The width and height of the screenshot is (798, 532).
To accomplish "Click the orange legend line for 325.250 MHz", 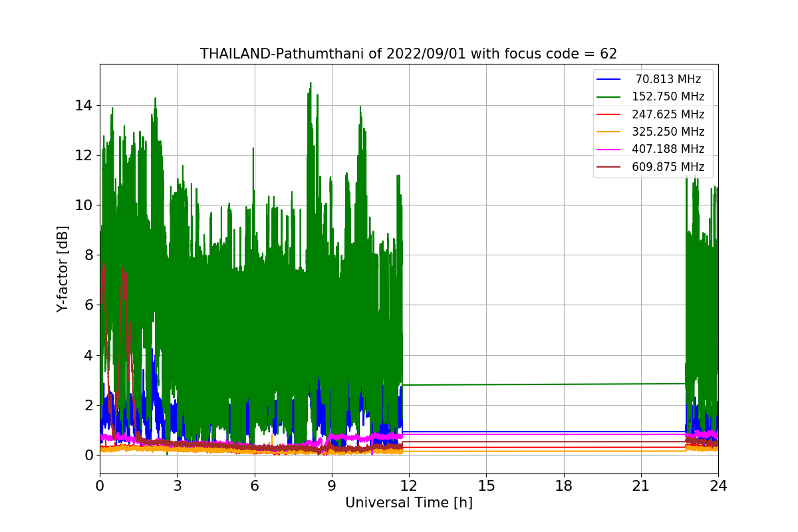I will tap(608, 132).
